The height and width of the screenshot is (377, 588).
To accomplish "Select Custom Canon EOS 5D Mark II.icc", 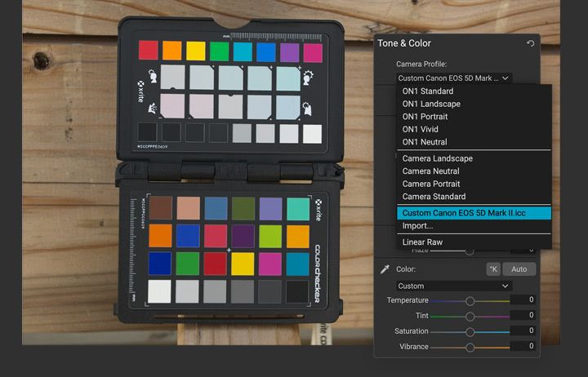I will pos(474,213).
